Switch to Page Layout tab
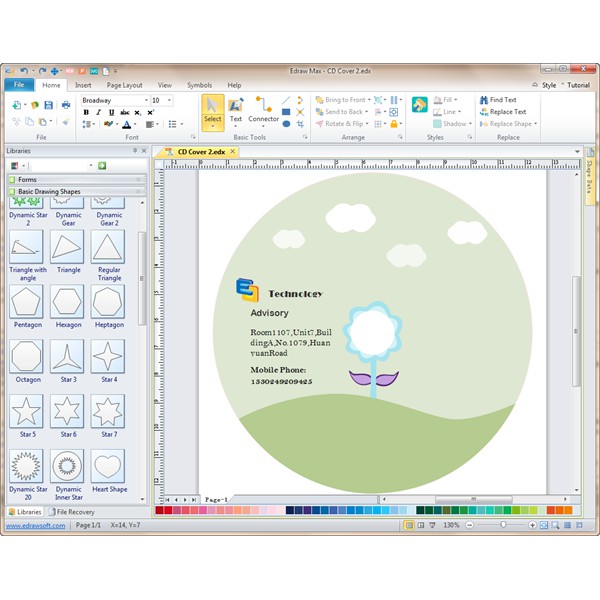Viewport: 600px width, 600px height. pyautogui.click(x=124, y=85)
